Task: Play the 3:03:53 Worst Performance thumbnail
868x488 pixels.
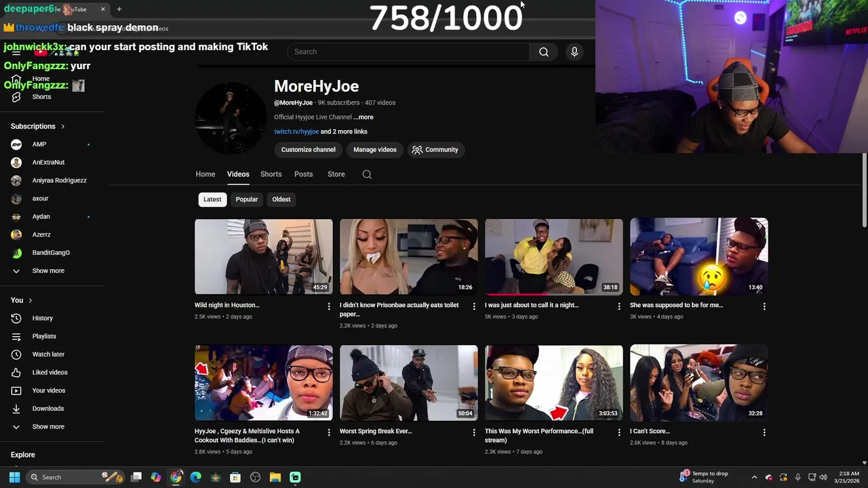Action: pos(554,383)
